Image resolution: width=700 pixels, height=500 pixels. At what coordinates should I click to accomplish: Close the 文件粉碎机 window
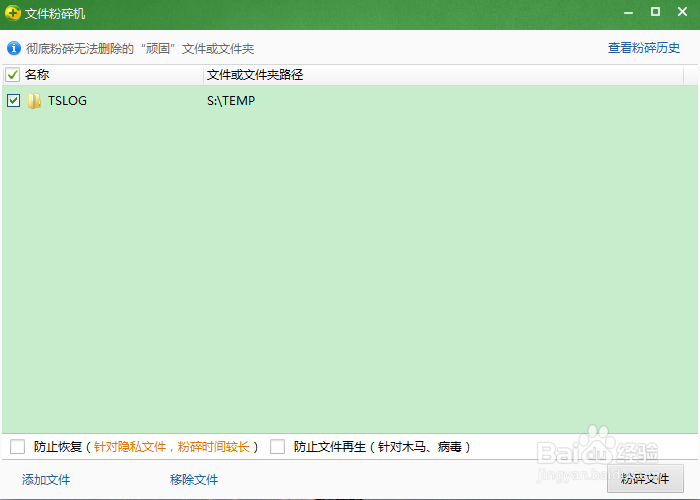682,12
